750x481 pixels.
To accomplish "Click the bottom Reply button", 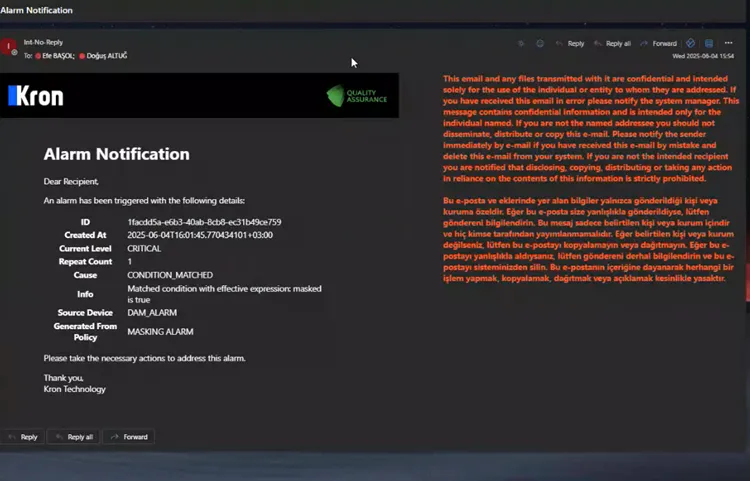I will (22, 437).
